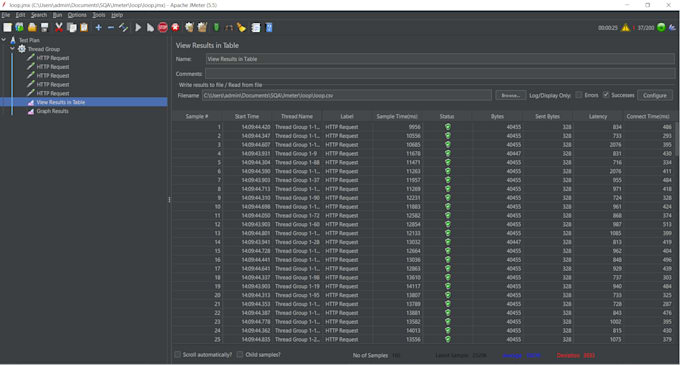
Task: Click the Clear All results icon
Action: 202,27
